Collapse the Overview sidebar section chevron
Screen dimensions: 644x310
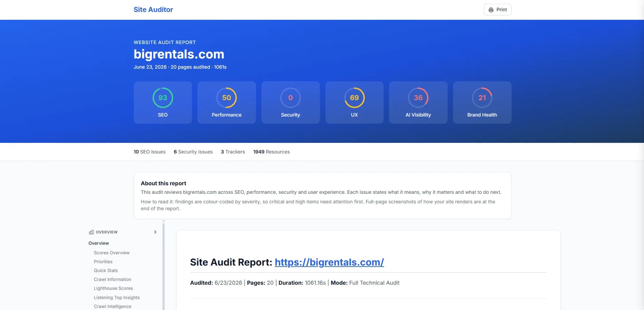tap(155, 232)
